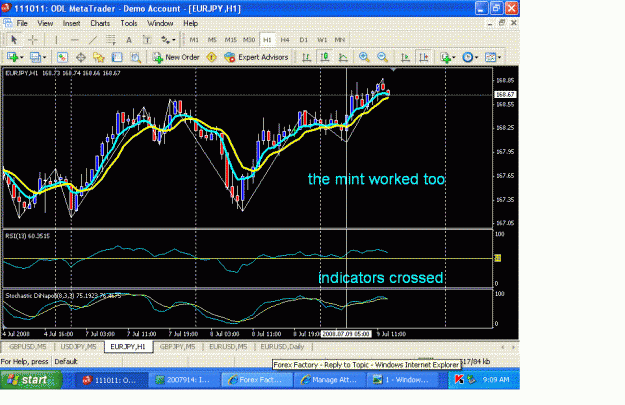Switch timeframe to W1
625x405 pixels.
[x=322, y=40]
